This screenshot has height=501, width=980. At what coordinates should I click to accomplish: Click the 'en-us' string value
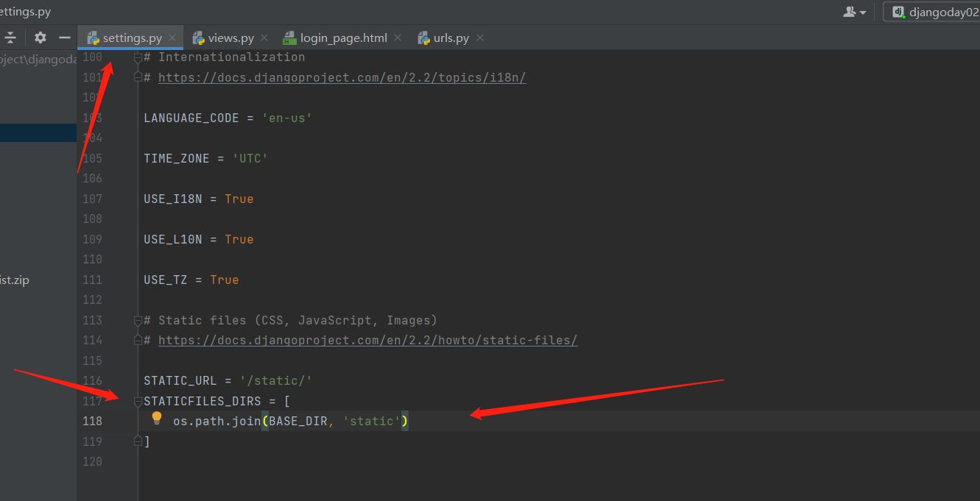[x=286, y=118]
